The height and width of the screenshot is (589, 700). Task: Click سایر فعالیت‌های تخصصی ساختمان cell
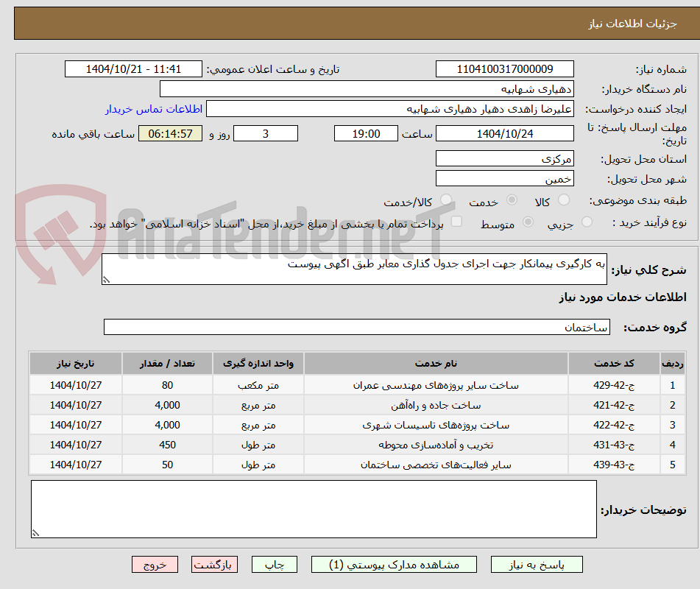click(436, 465)
